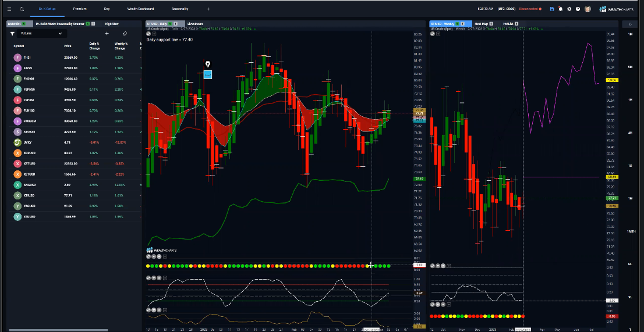Click the blue pen marker on the daily chart
This screenshot has width=644, height=332.
point(208,74)
